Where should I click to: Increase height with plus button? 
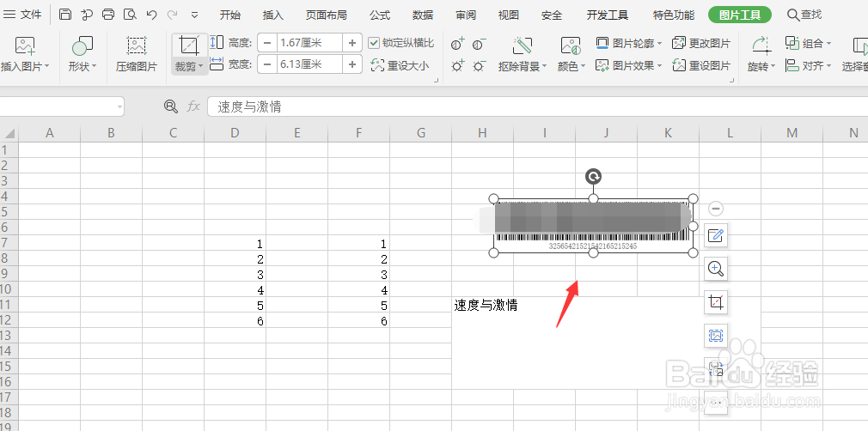tap(352, 43)
